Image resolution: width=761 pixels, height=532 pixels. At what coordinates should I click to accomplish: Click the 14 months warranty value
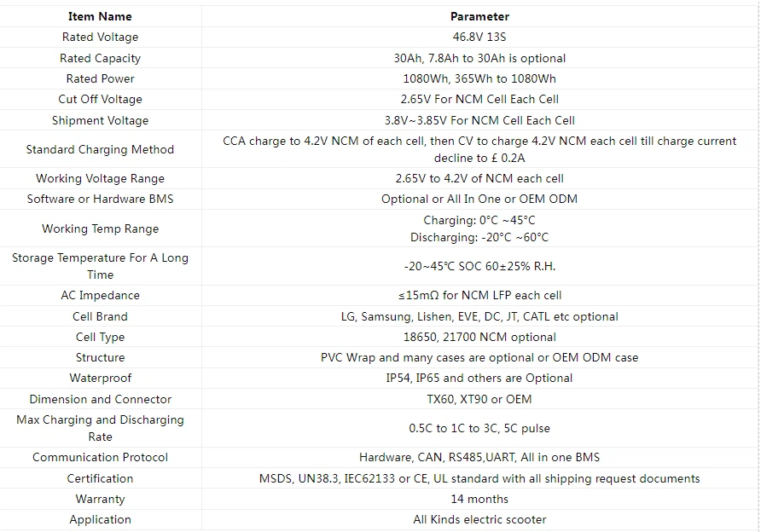tap(479, 499)
